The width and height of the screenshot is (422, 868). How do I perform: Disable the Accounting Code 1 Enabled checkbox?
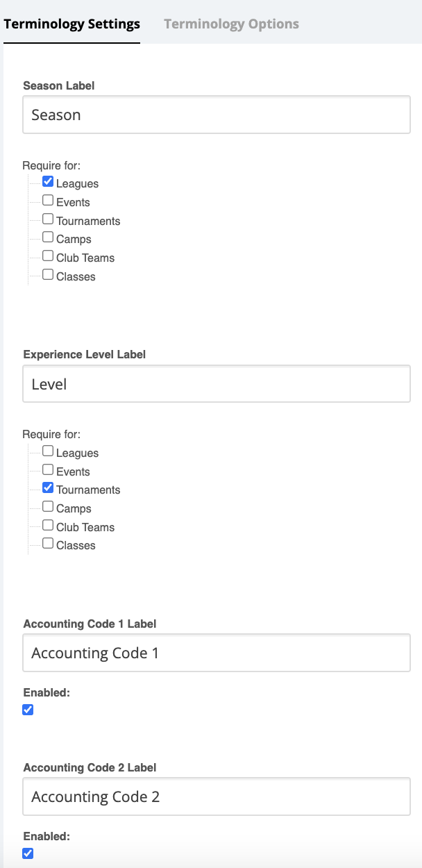coord(28,710)
